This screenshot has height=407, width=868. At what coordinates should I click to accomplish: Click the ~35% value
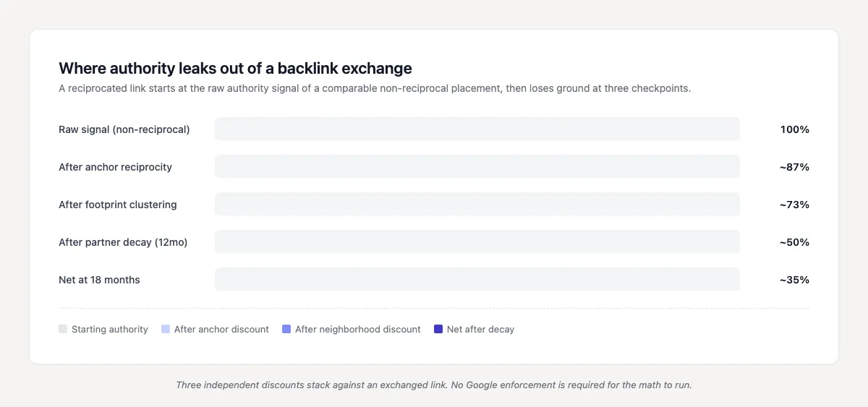coord(794,280)
